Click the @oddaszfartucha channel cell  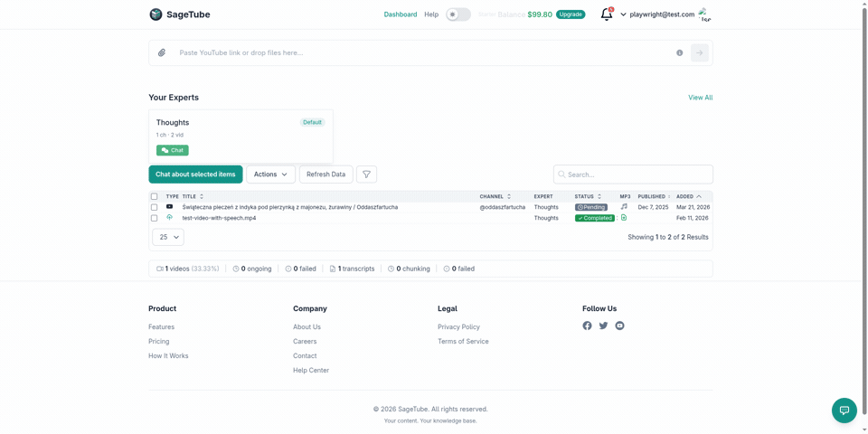(503, 207)
